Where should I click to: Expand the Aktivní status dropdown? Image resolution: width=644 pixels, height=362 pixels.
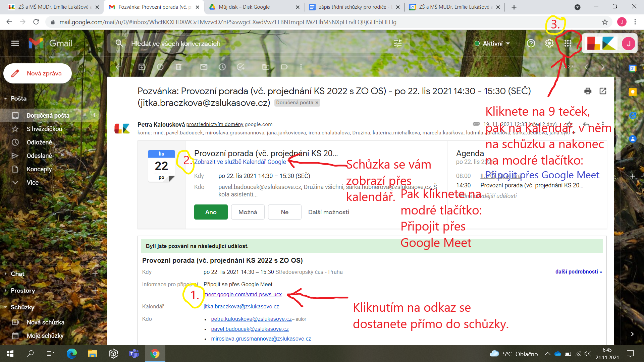pyautogui.click(x=492, y=44)
